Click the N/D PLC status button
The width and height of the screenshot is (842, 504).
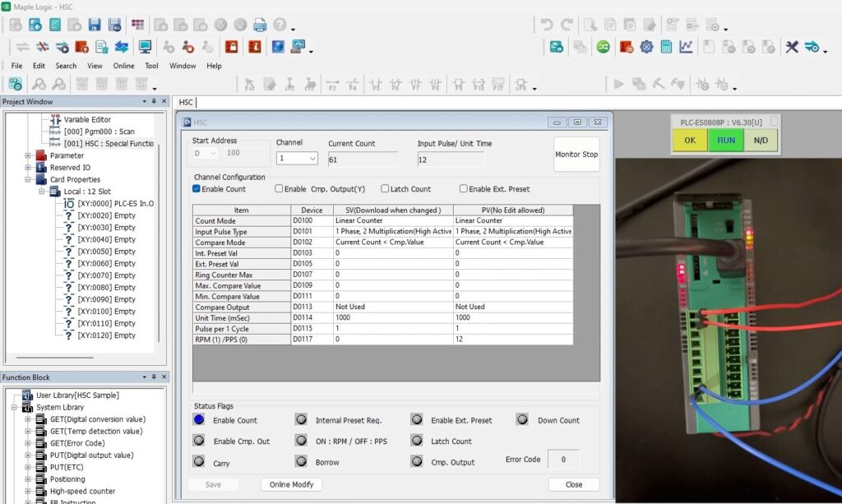click(x=761, y=140)
